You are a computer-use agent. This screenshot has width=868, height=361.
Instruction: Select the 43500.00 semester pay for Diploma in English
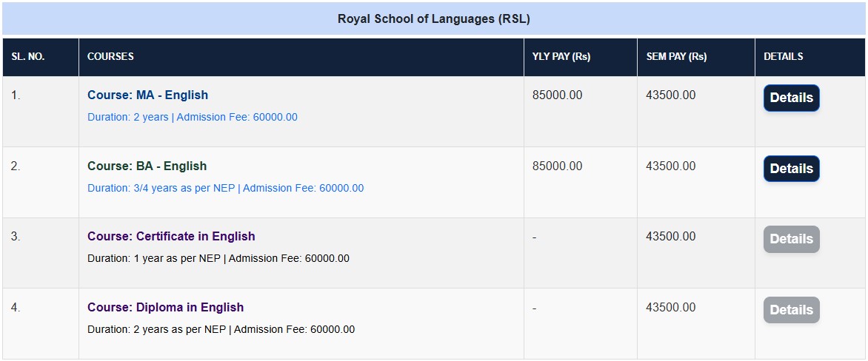(670, 307)
